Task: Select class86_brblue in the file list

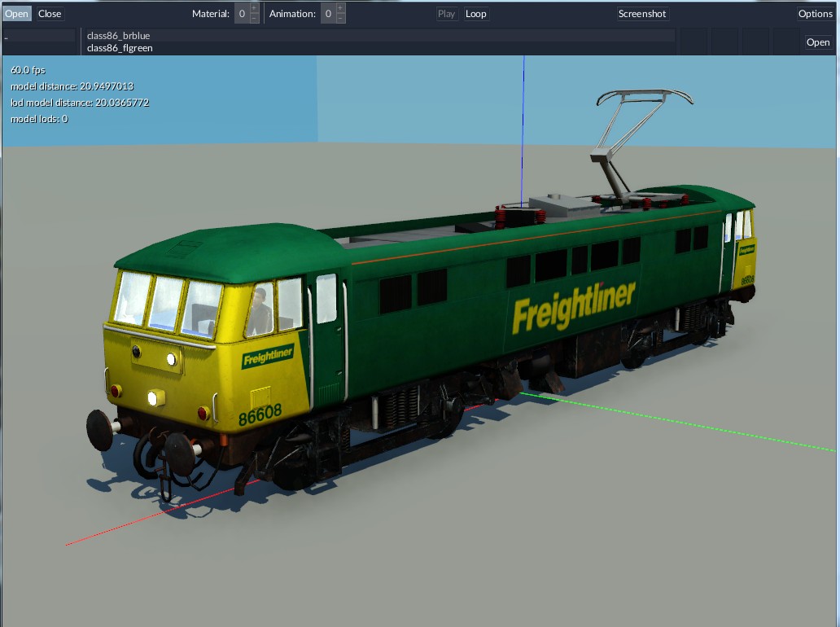Action: [380, 35]
